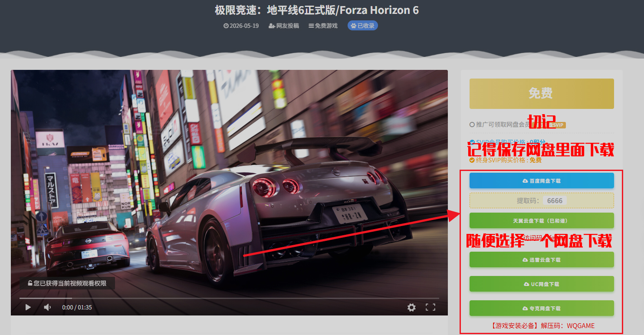Click the 2026-05-19 date clock icon
644x335 pixels.
[226, 26]
